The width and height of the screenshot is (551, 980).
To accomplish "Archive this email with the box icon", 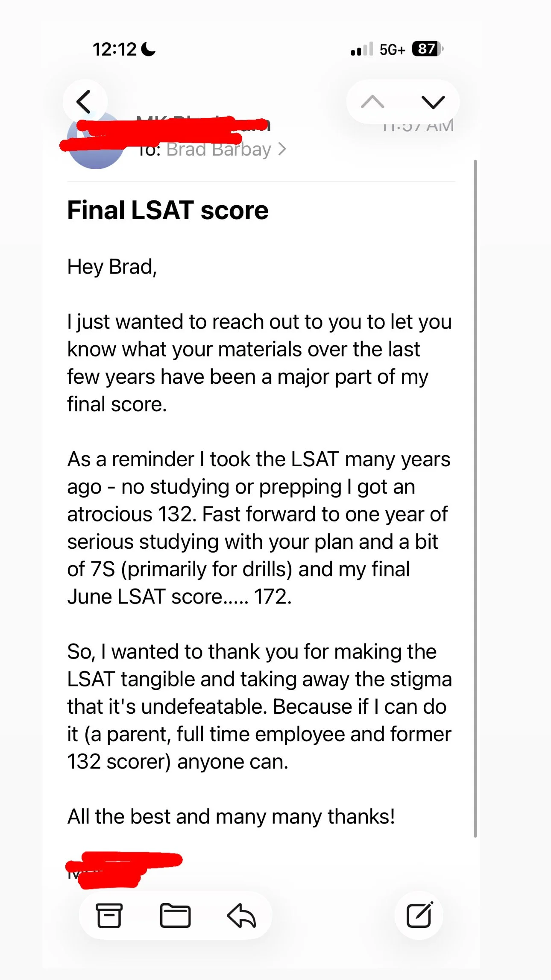I will (x=109, y=915).
